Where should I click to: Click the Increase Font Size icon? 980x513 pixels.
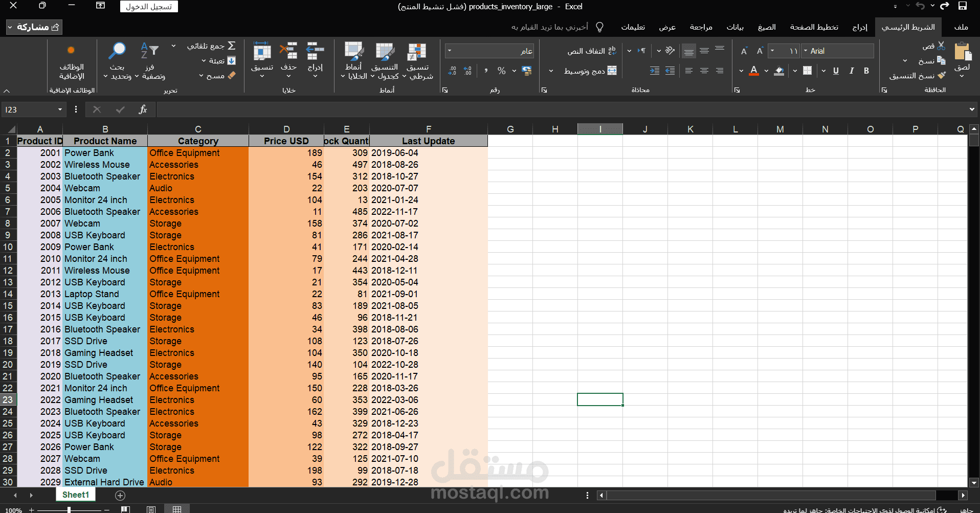click(760, 51)
